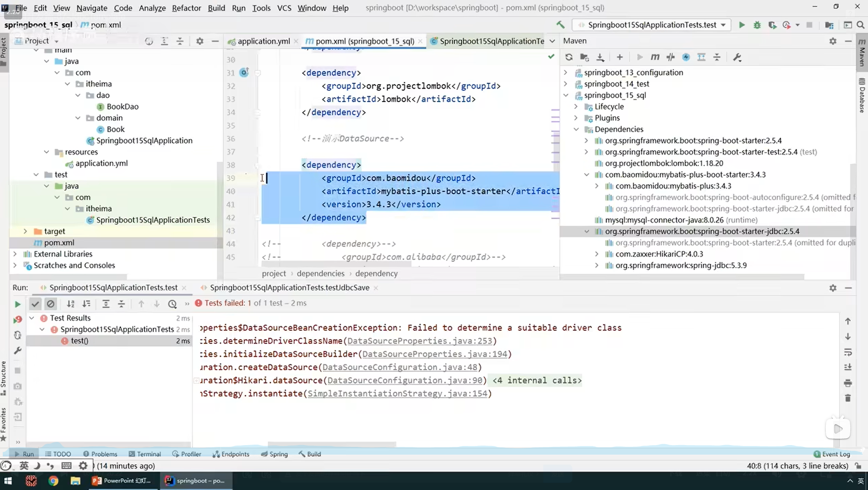This screenshot has height=490, width=868.
Task: Expand External Libraries node
Action: pos(15,254)
